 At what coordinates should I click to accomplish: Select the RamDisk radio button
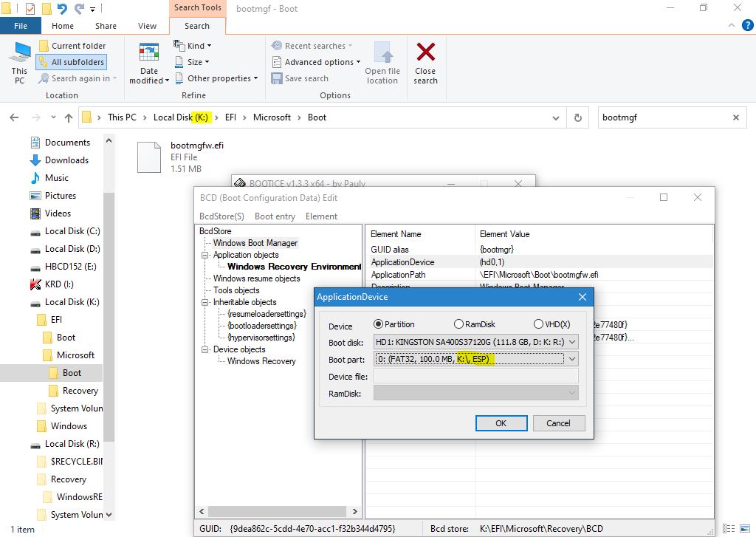tap(458, 324)
